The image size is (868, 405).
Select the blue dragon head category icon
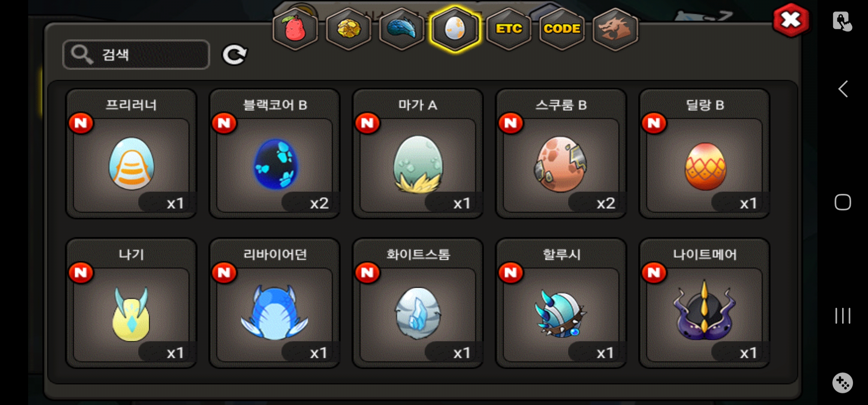402,29
